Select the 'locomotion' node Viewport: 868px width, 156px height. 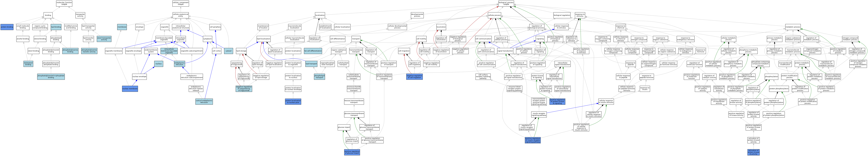coord(441,27)
